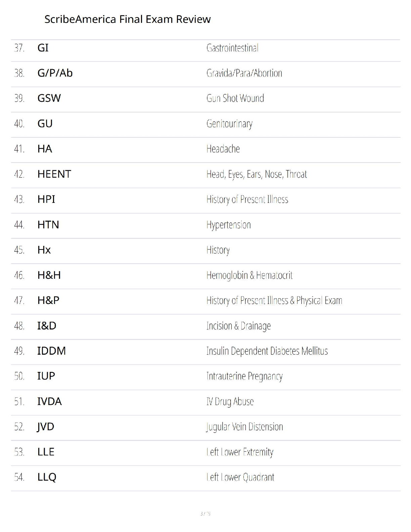Image resolution: width=411 pixels, height=532 pixels.
Task: Select the IDDM abbreviation term
Action: tap(51, 351)
